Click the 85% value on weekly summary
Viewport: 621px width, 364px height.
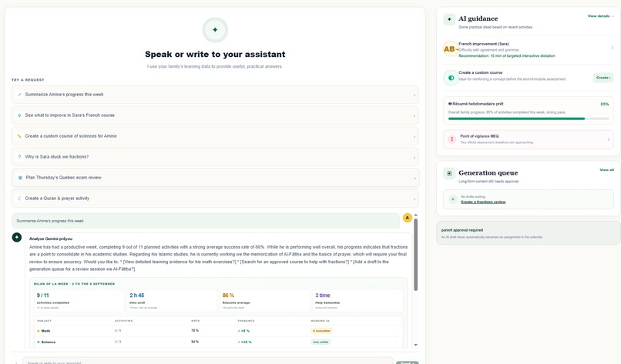coord(604,104)
